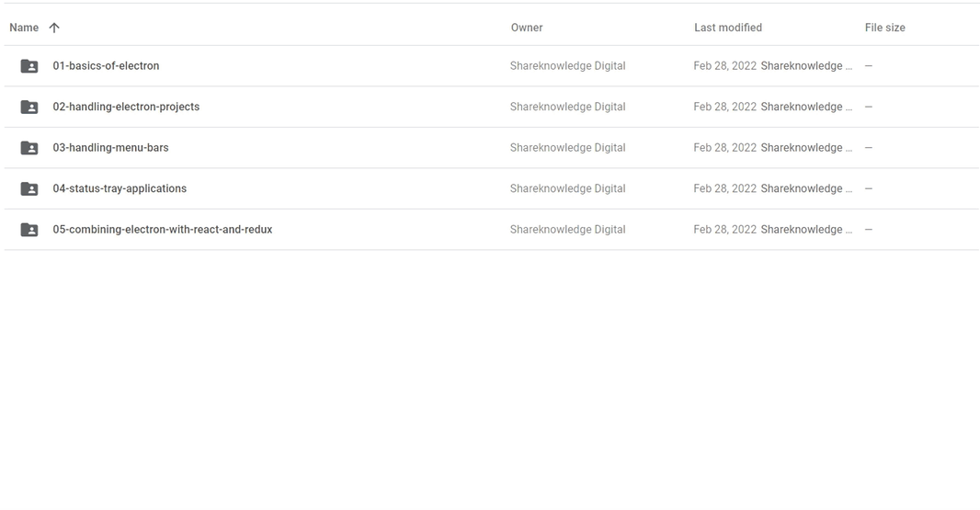Click the shared folder icon for 04-status-tray-applications
The image size is (980, 510).
pyautogui.click(x=29, y=188)
